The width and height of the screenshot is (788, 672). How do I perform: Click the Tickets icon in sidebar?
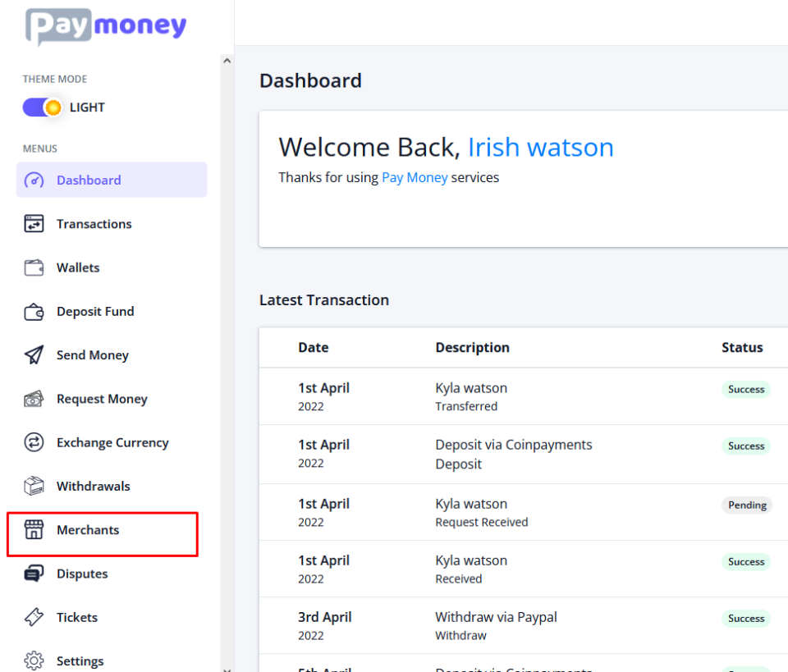tap(34, 618)
